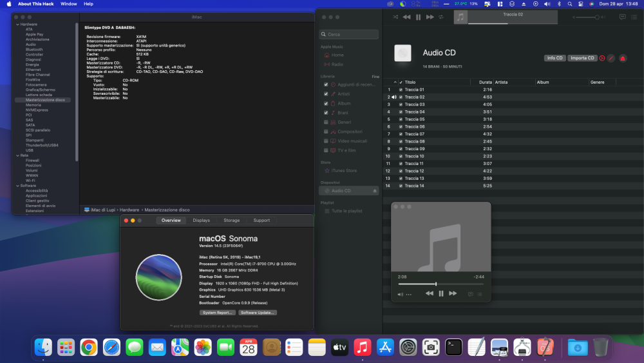Open Terminal from the Dock
This screenshot has width=644, height=363.
[x=454, y=348]
